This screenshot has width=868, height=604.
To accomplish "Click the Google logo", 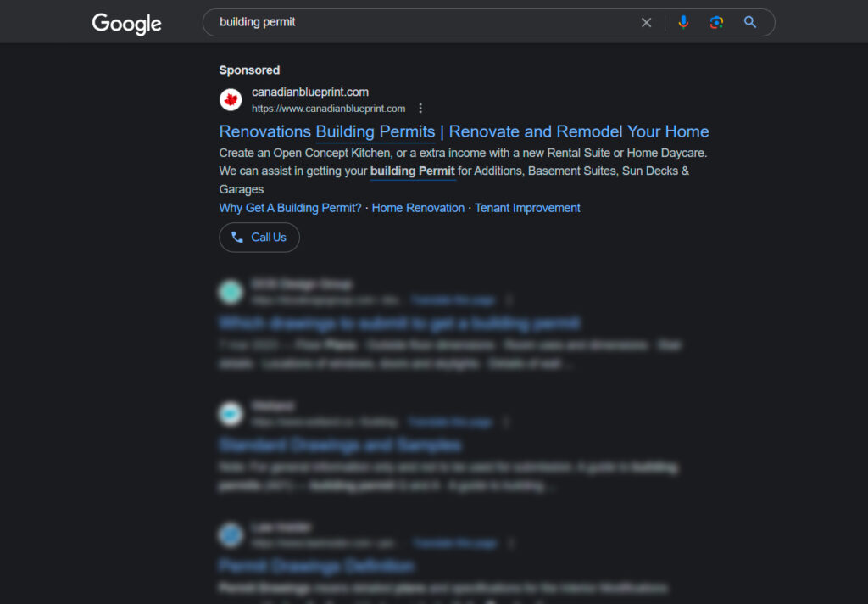I will tap(127, 24).
